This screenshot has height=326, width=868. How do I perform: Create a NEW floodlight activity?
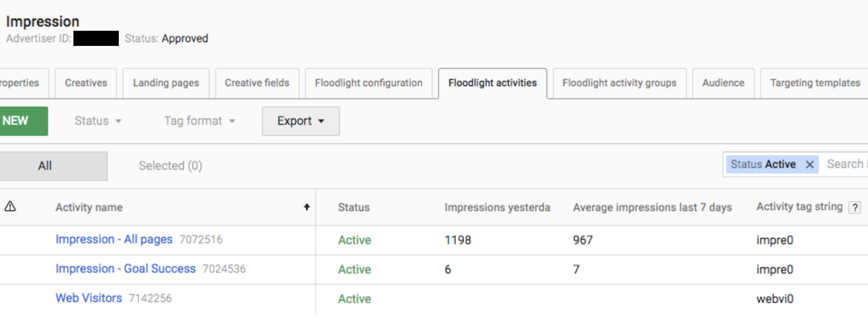pyautogui.click(x=24, y=121)
